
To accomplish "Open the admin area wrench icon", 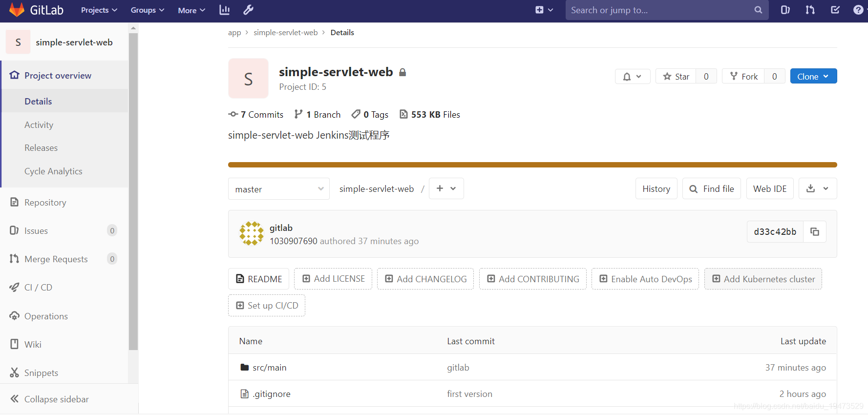I will (248, 10).
